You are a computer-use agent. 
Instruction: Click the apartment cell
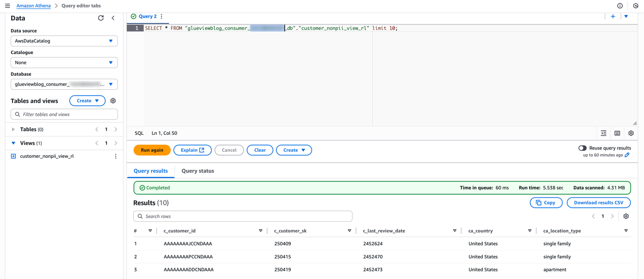(555, 270)
